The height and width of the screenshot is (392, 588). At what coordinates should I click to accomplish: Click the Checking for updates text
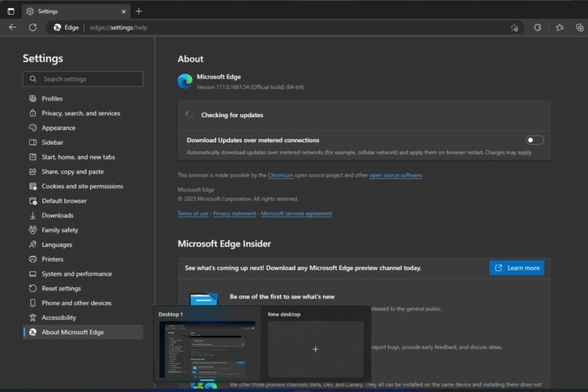(232, 115)
